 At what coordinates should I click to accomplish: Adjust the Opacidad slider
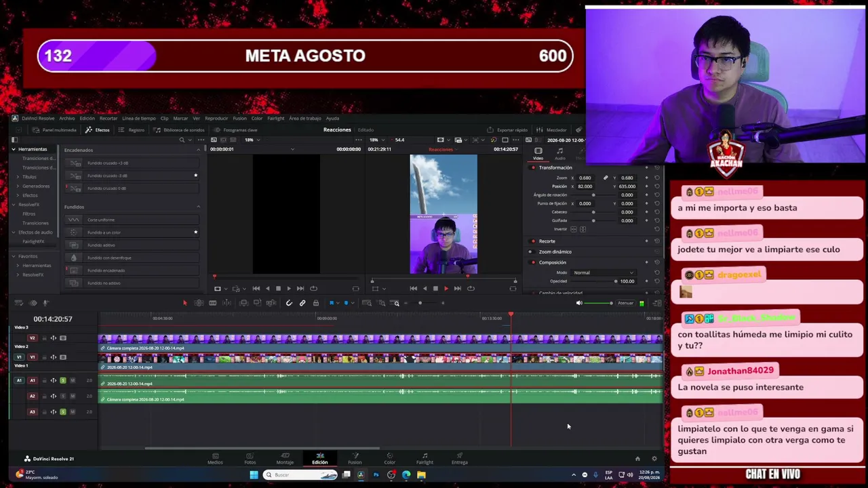593,281
